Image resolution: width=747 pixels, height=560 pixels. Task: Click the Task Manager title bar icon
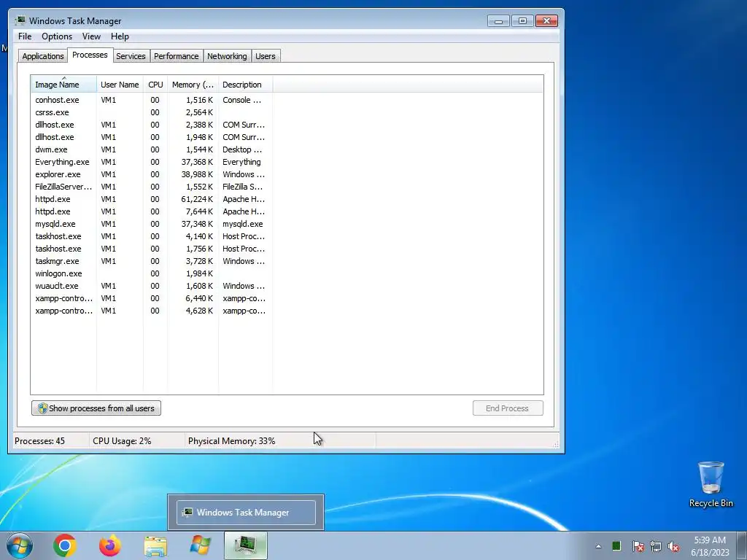[20, 20]
